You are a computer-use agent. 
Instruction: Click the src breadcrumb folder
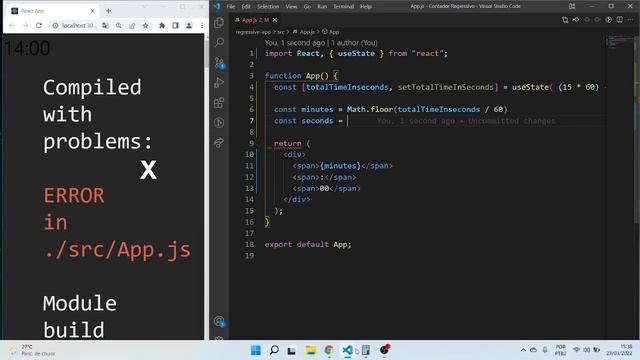click(x=281, y=32)
